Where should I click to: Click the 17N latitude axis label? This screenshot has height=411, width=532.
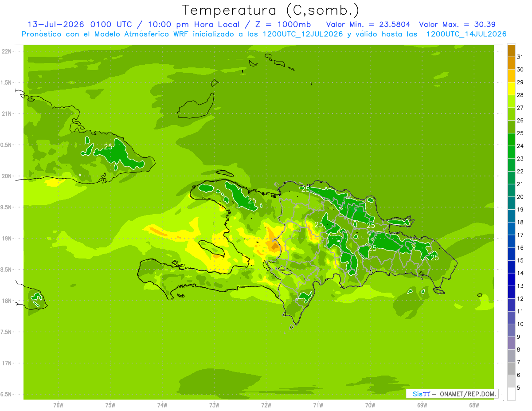(x=7, y=363)
